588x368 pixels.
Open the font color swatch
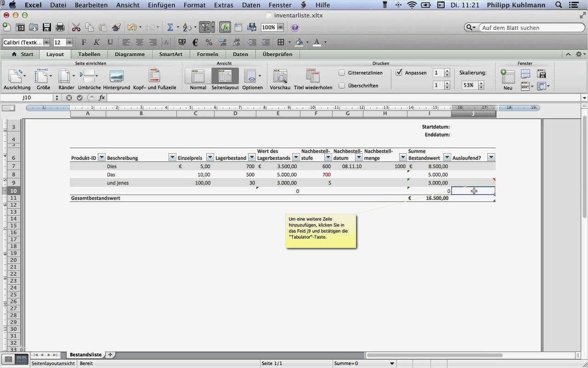[x=317, y=42]
